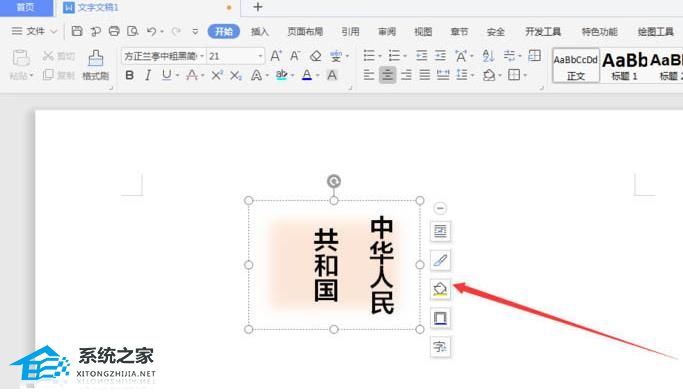Image resolution: width=683 pixels, height=392 pixels.
Task: Select Distributed alignment
Action: pos(443,75)
